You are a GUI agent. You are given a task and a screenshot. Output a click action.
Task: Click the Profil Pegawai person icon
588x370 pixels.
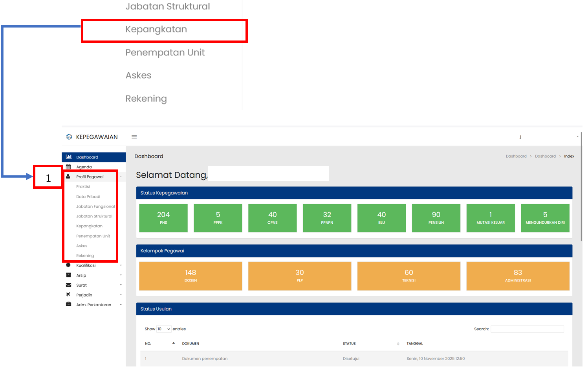(x=68, y=177)
